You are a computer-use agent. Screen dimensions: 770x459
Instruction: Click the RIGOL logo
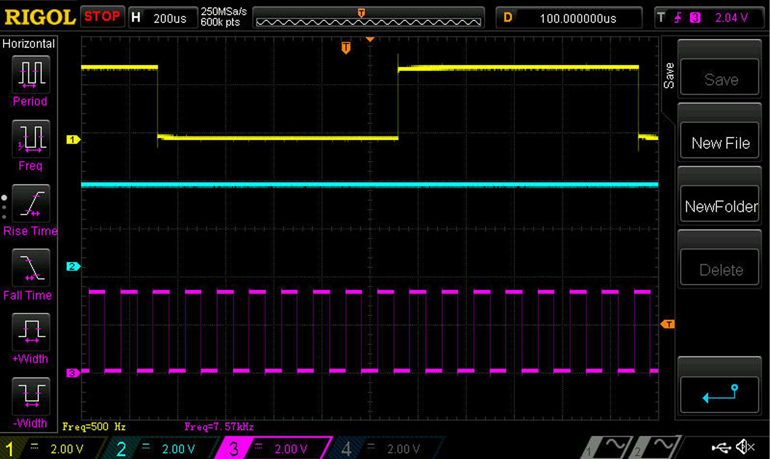pos(39,18)
